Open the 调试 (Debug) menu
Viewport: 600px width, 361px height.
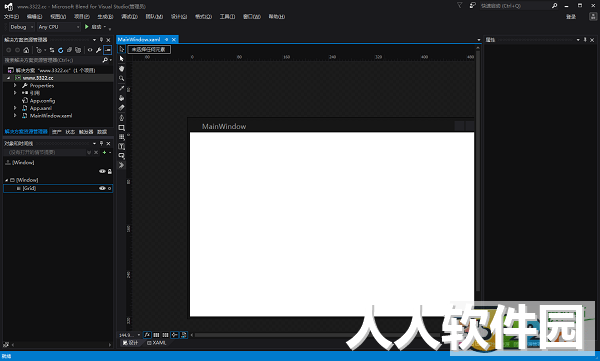(x=129, y=17)
